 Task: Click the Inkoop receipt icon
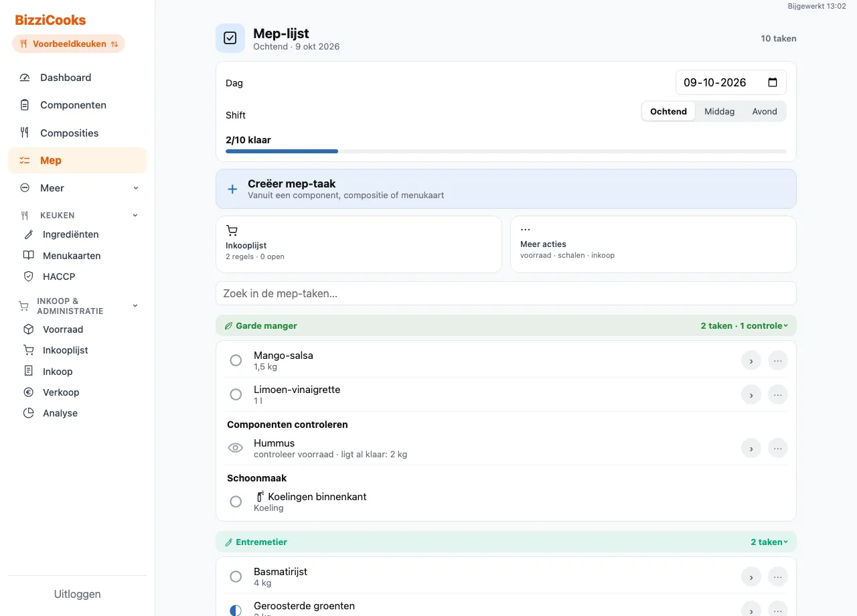pyautogui.click(x=28, y=371)
